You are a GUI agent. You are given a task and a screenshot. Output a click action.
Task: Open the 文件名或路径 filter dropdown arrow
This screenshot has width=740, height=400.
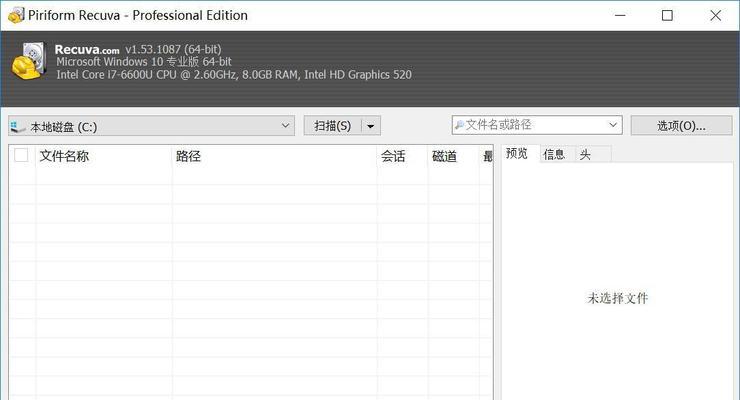click(613, 125)
